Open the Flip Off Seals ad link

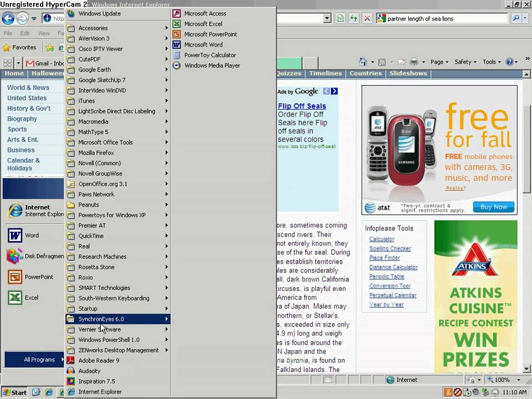pos(301,106)
